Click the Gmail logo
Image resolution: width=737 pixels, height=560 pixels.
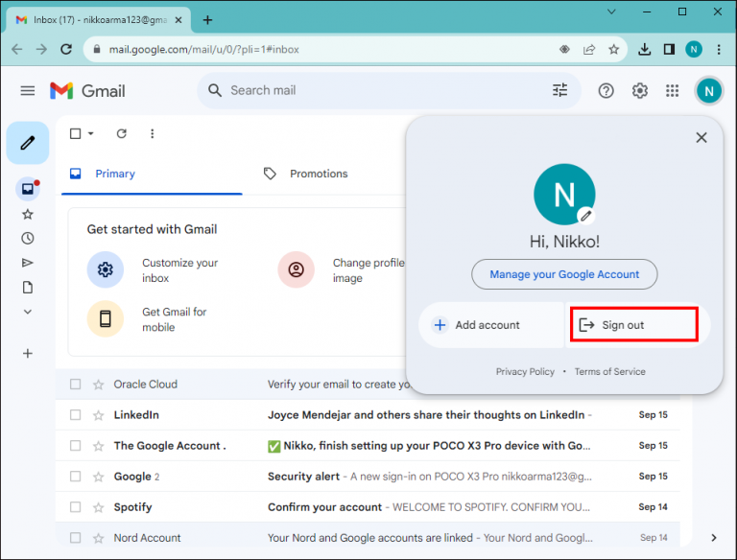87,91
